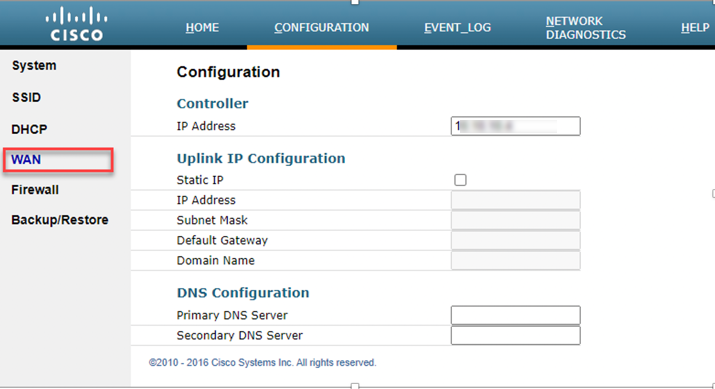Enable the Static IP checkbox
715x389 pixels.
[460, 180]
